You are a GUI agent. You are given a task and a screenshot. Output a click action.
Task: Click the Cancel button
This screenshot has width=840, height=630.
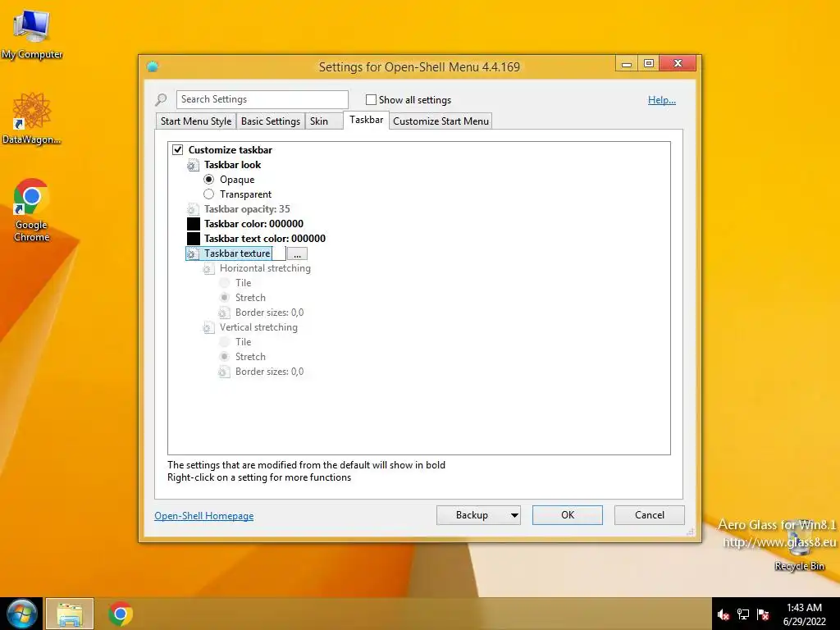[650, 515]
